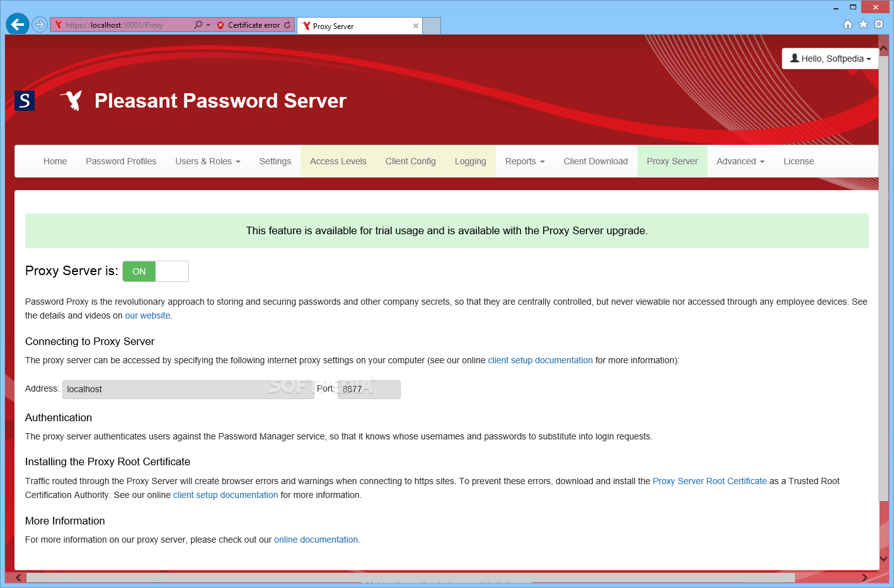Click the horizontal scrollbar left arrow
The width and height of the screenshot is (894, 588).
pos(18,577)
